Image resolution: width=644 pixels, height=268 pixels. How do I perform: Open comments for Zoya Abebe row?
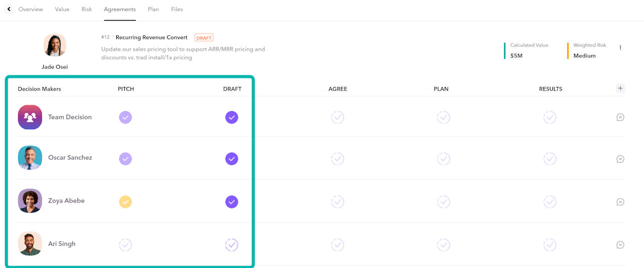(x=620, y=202)
